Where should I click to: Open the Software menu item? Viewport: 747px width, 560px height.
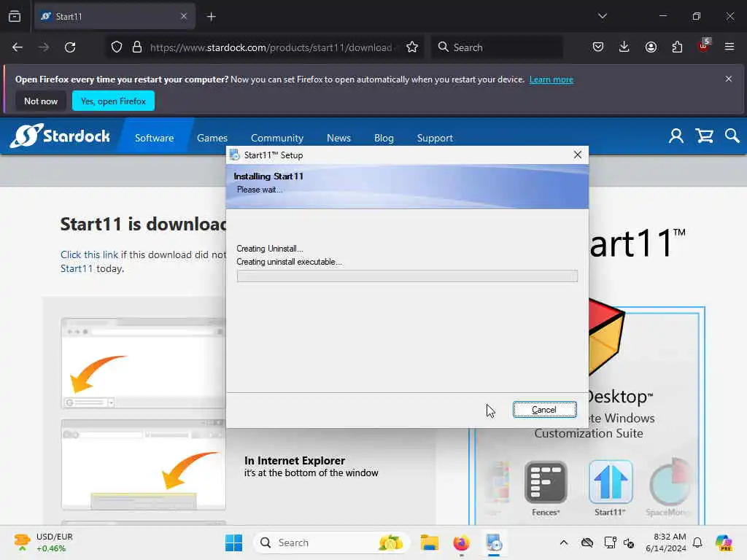point(155,138)
